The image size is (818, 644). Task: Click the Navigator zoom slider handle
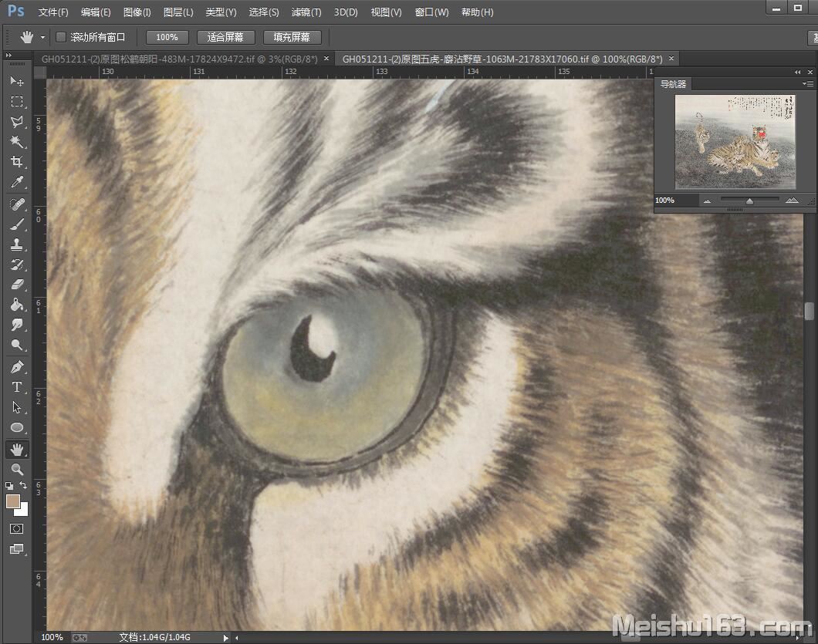(x=749, y=201)
